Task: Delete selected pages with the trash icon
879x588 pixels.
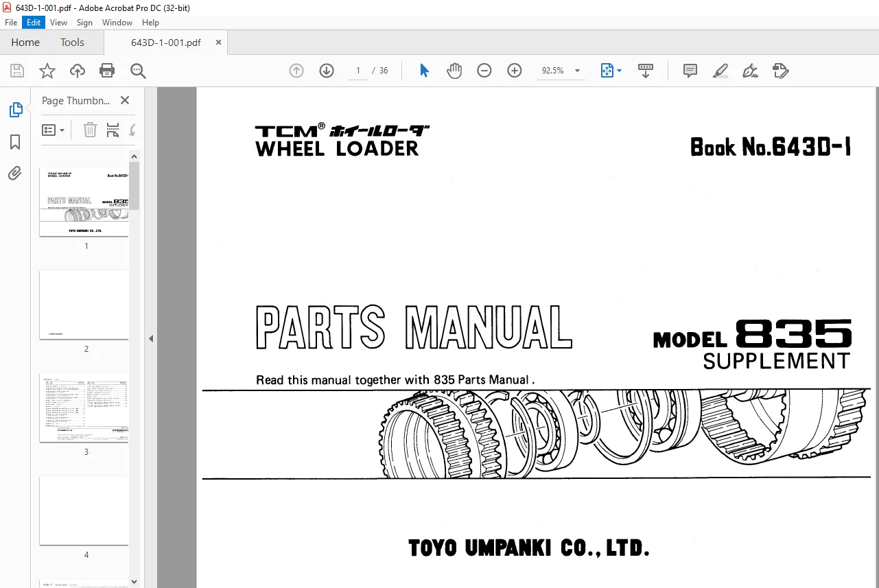Action: point(90,130)
